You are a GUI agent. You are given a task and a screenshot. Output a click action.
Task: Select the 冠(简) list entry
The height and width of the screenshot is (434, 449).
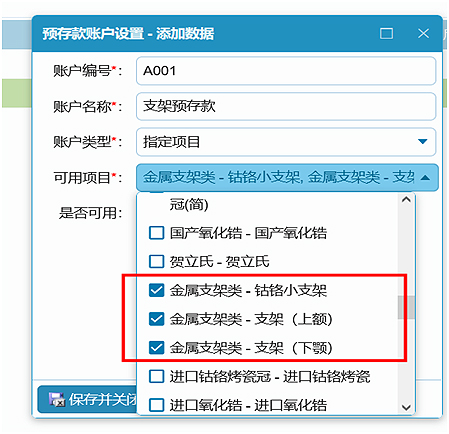(x=189, y=204)
